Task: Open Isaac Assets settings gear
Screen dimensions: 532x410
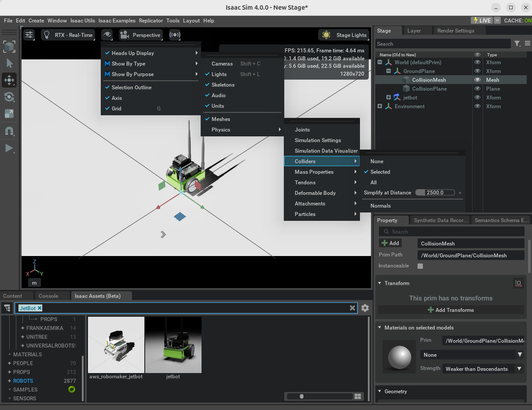Action: point(365,308)
